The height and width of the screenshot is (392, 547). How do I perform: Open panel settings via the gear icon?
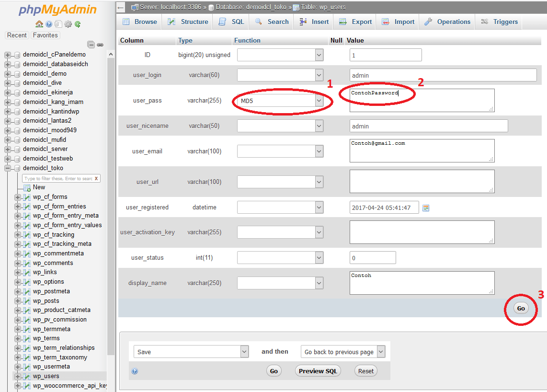coord(68,24)
